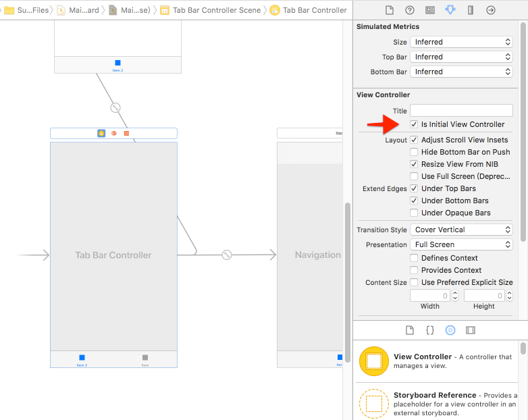This screenshot has width=528, height=420.
Task: Toggle Adjust Scroll View Insets
Action: 414,140
